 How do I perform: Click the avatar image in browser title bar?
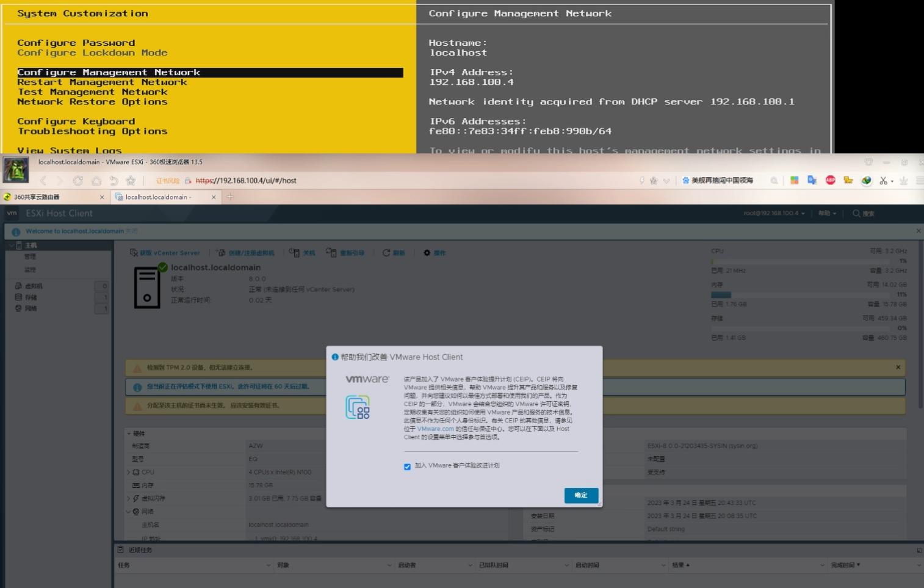pos(16,170)
